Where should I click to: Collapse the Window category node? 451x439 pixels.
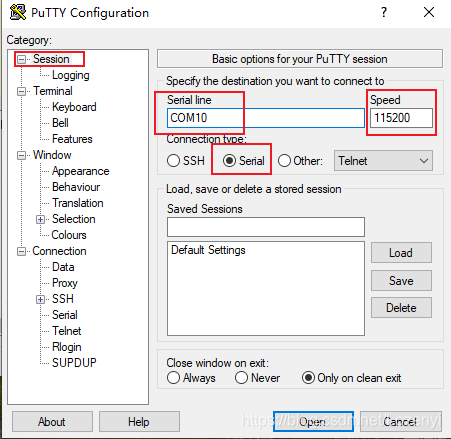click(21, 155)
